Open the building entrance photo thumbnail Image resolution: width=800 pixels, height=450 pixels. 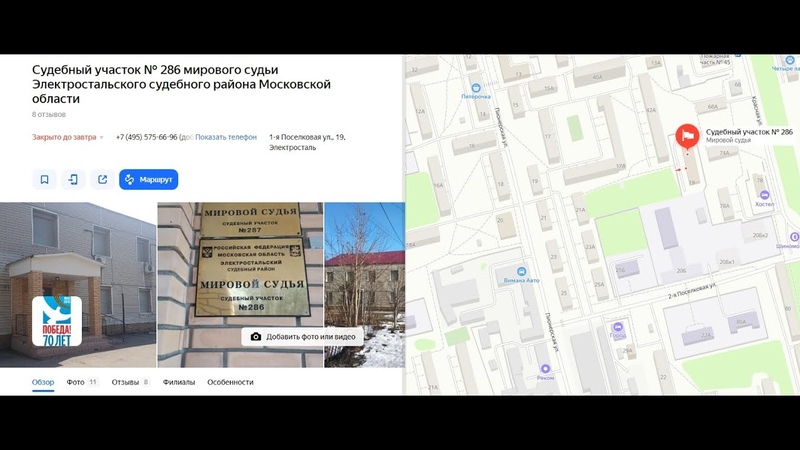(x=78, y=285)
